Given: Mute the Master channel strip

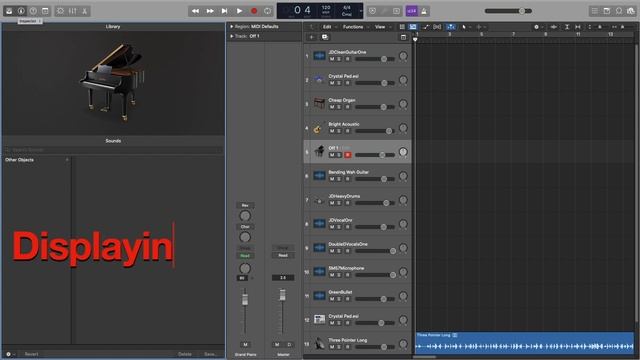Looking at the screenshot, I should [277, 344].
